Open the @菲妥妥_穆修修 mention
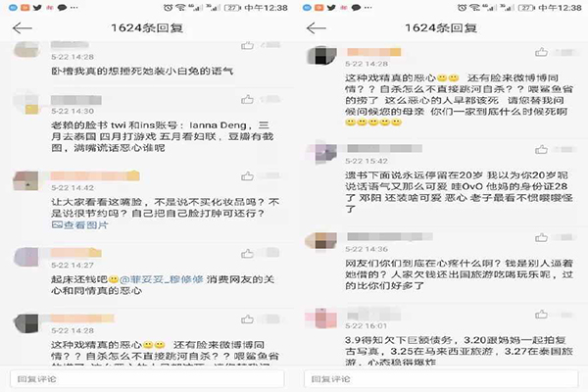Screen dimensions: 588x392 (x=162, y=279)
